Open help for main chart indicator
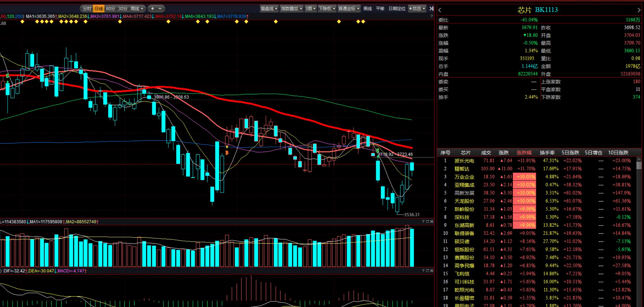This screenshot has height=307, width=644. (432, 16)
